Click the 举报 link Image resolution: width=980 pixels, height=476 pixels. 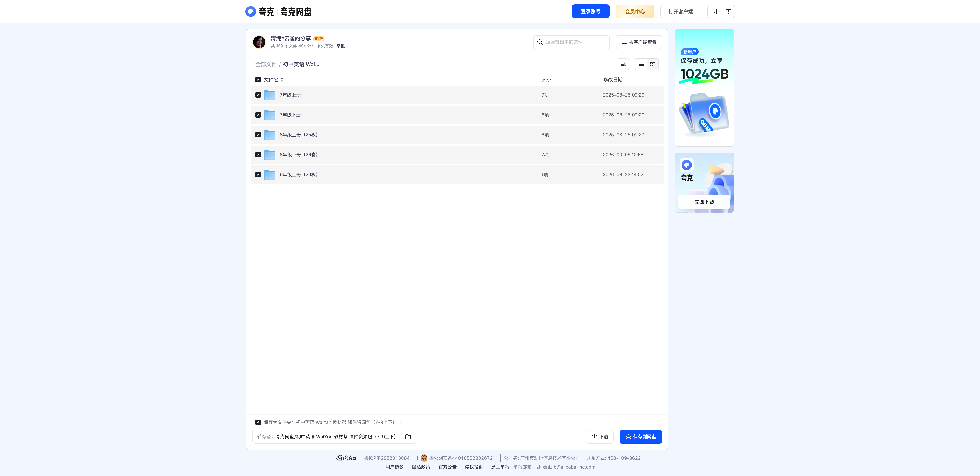(341, 46)
